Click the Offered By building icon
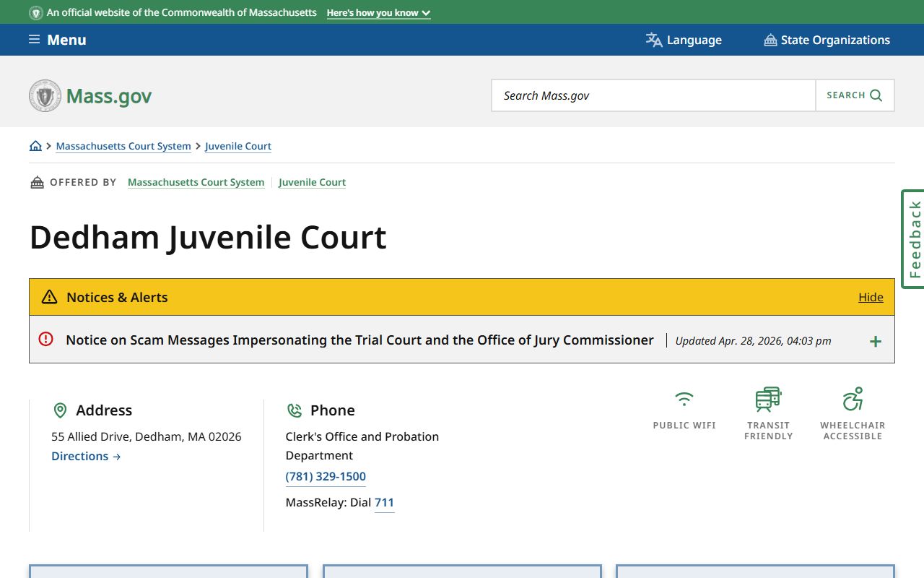924x578 pixels. (37, 182)
